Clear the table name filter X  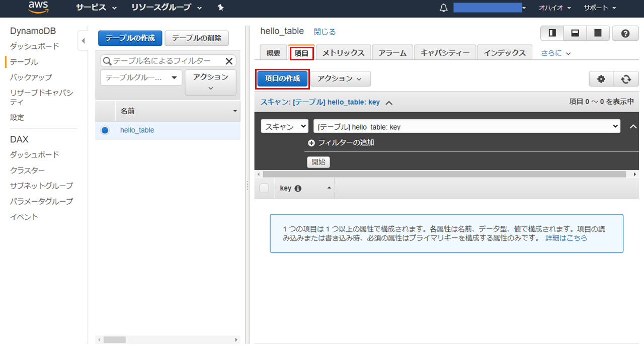point(229,61)
